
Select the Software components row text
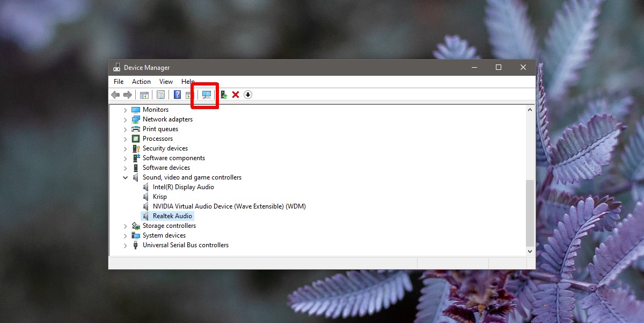pos(174,158)
